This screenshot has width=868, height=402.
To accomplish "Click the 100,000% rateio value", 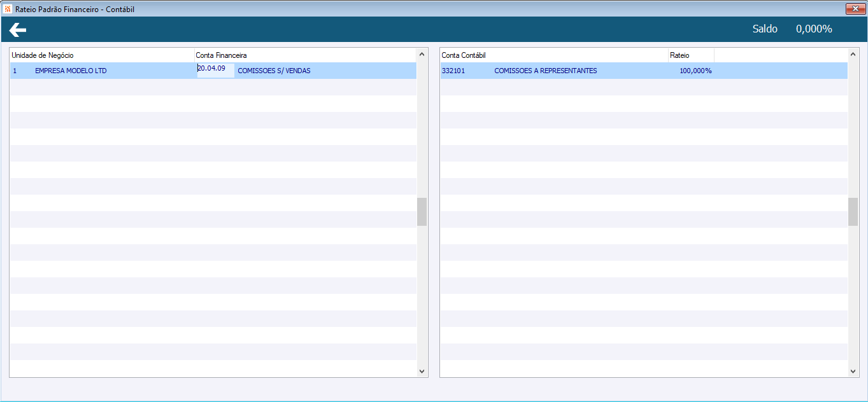I will point(695,71).
